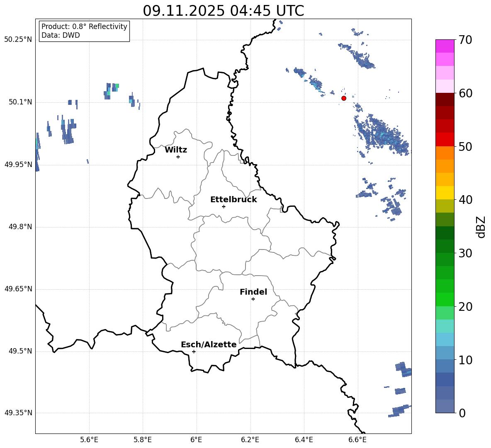Image resolution: width=491 pixels, height=448 pixels.
Task: Click the red radar location marker
Action: [344, 98]
